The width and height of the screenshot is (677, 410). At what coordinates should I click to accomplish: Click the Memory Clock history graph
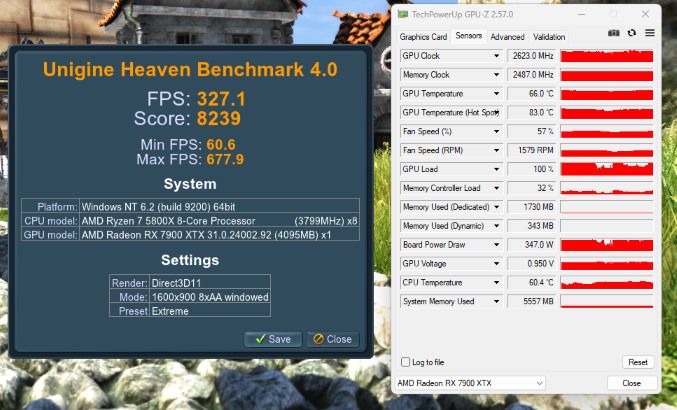coord(607,75)
